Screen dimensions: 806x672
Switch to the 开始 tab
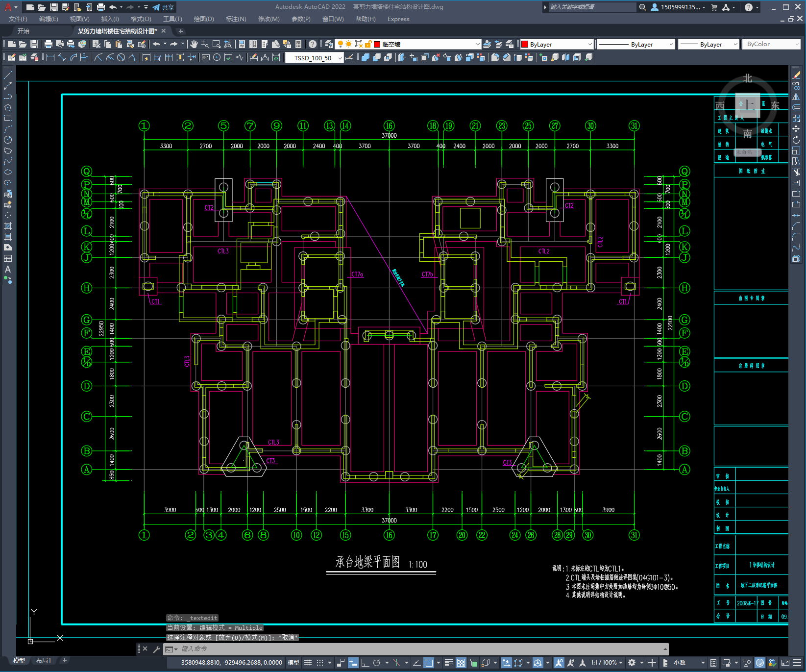tap(24, 31)
